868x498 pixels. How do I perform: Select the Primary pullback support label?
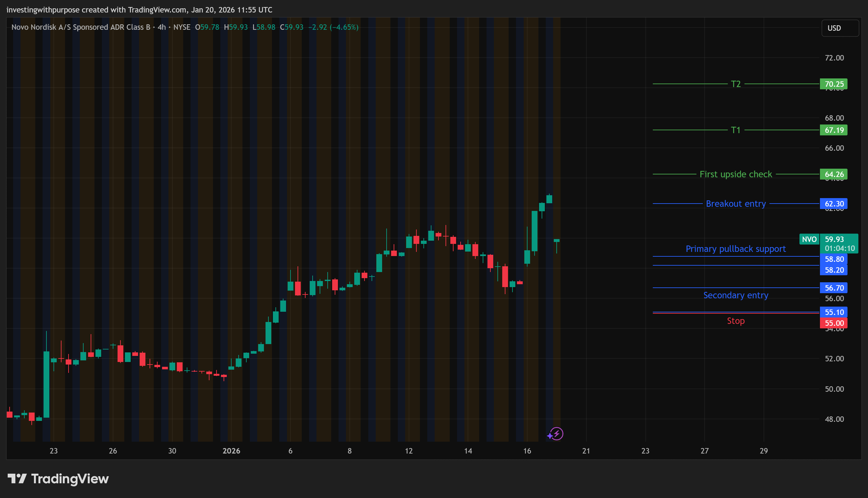[735, 249]
